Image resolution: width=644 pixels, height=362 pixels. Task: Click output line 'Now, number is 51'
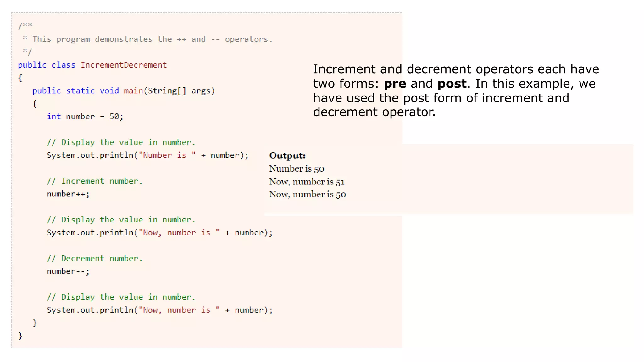click(307, 182)
